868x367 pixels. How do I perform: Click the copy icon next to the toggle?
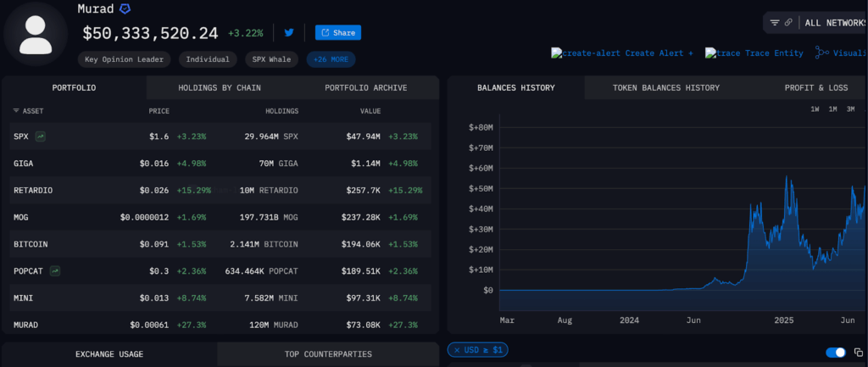pos(858,352)
